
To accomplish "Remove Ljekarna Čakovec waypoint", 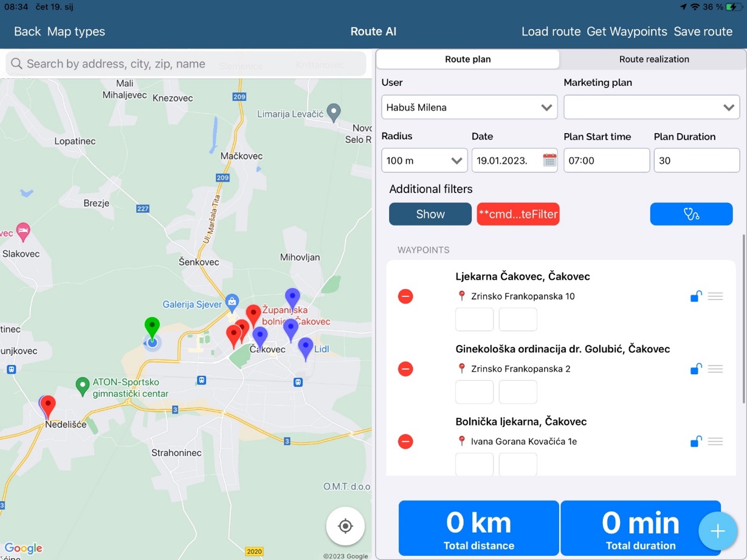I will (405, 296).
